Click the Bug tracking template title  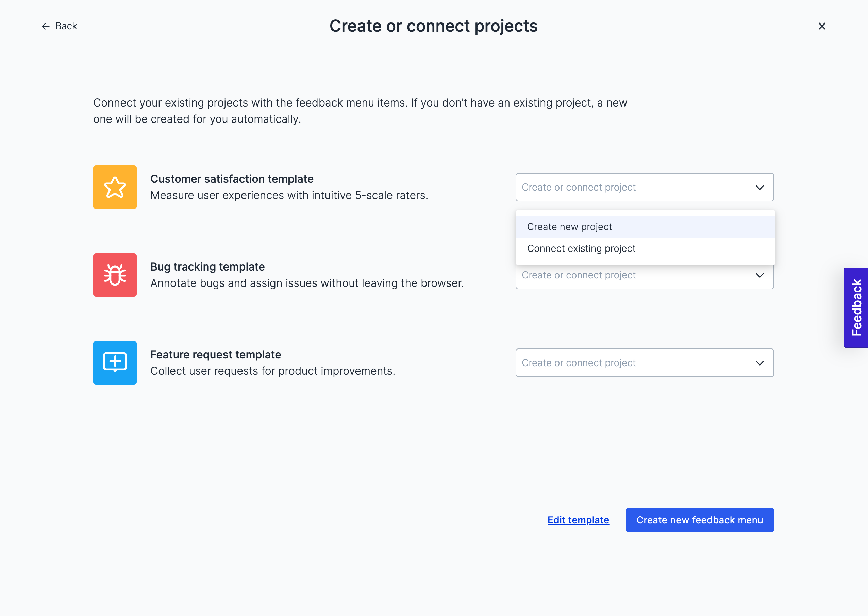point(207,267)
